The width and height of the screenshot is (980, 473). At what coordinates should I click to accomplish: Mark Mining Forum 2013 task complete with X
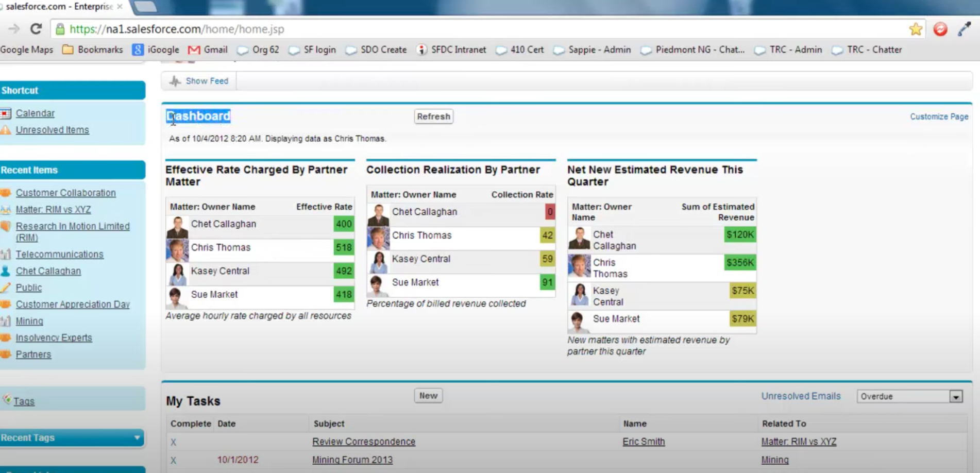tap(174, 460)
